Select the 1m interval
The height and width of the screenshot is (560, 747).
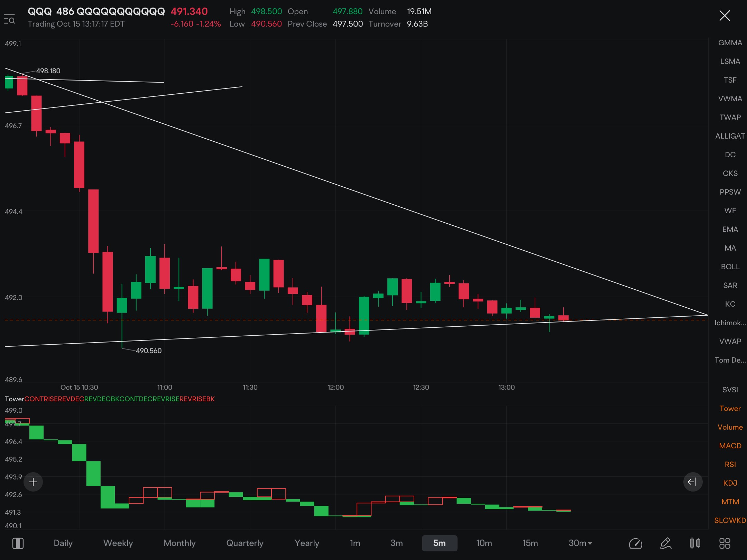pos(355,543)
